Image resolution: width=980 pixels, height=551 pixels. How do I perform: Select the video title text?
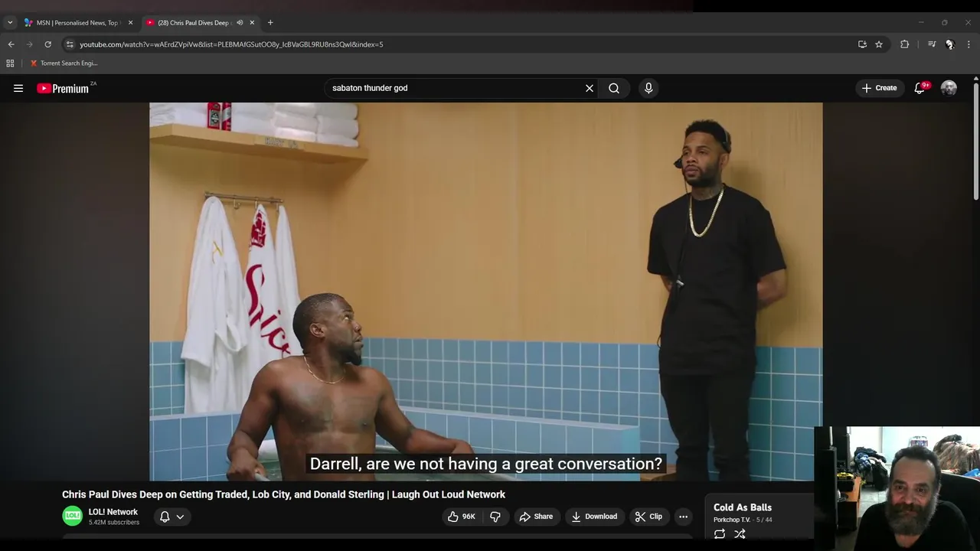point(283,494)
